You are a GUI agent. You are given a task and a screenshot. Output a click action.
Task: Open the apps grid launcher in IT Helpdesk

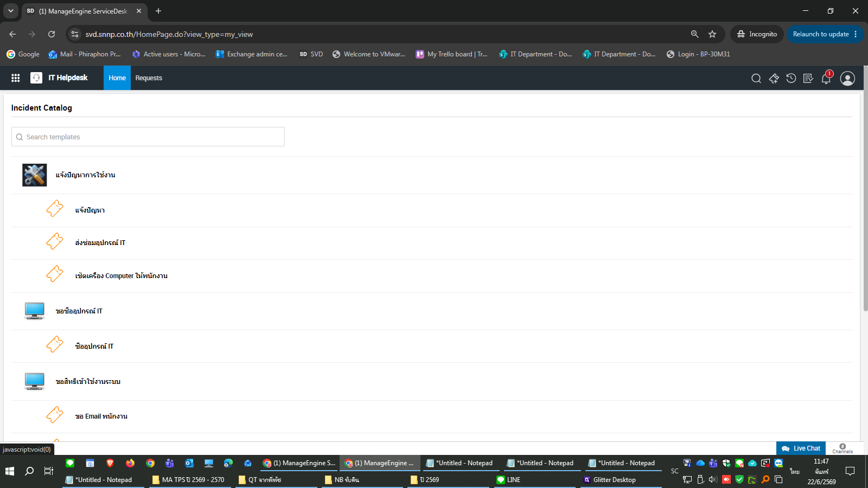pos(16,78)
